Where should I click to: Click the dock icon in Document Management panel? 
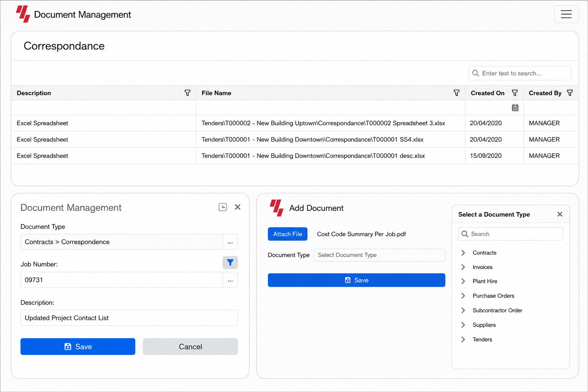pos(222,207)
